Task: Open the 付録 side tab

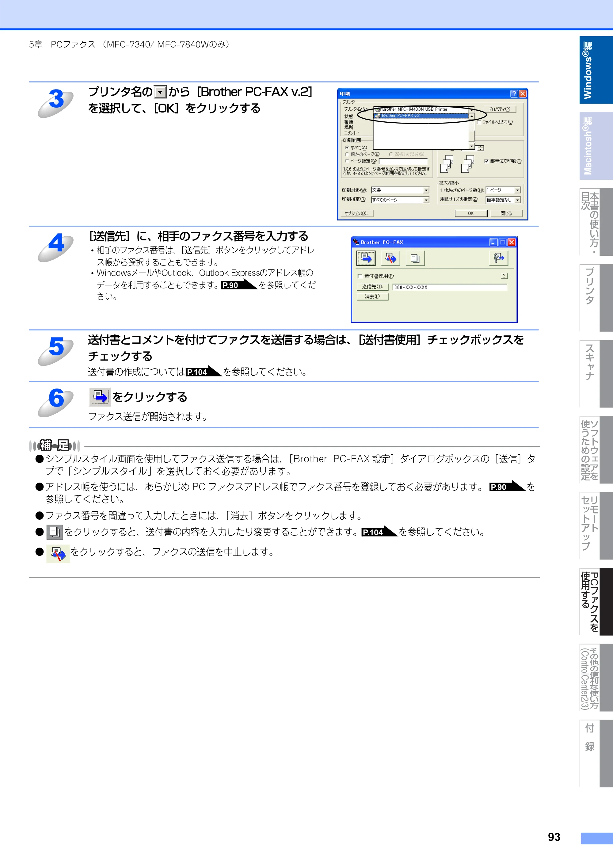Action: click(x=596, y=754)
